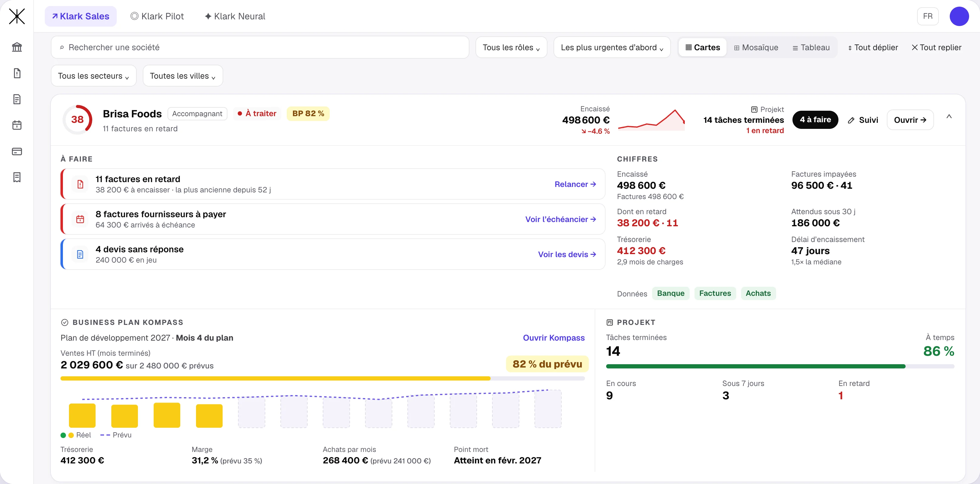Click the Relancer link
Screen dimensions: 980x484
pyautogui.click(x=575, y=184)
